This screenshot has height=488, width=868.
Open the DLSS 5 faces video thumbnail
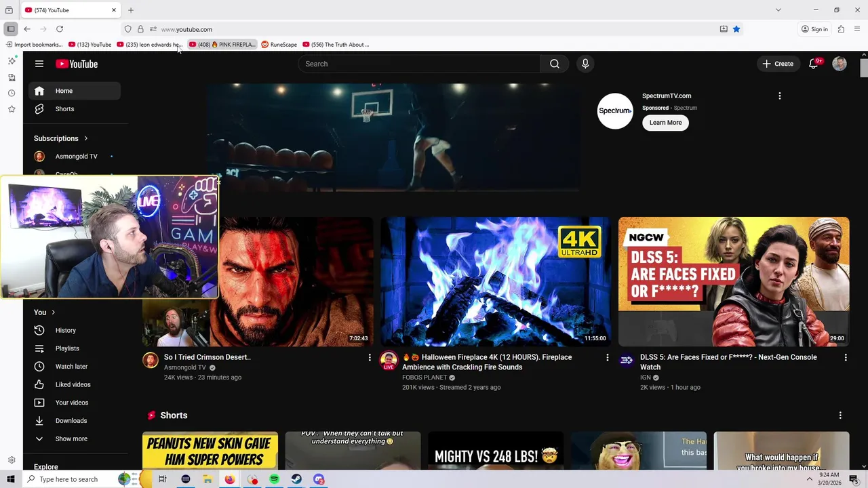point(734,281)
